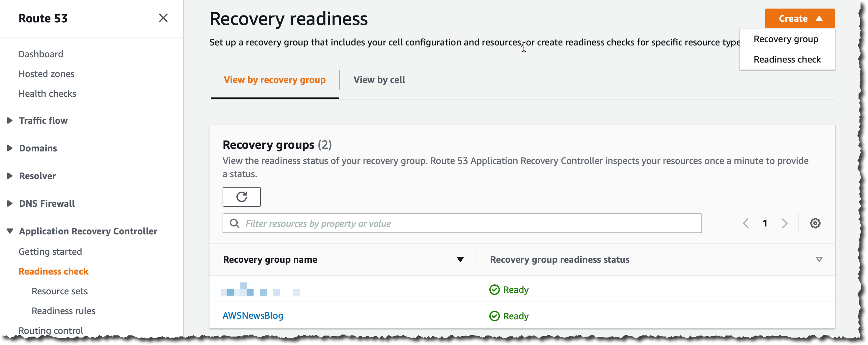Go to next page with right chevron
The width and height of the screenshot is (868, 345).
(784, 223)
